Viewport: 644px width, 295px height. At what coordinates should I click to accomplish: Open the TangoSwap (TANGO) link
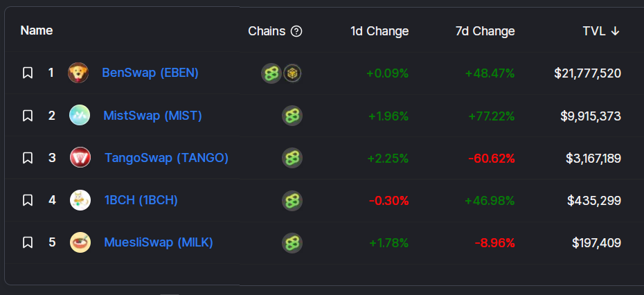(166, 158)
